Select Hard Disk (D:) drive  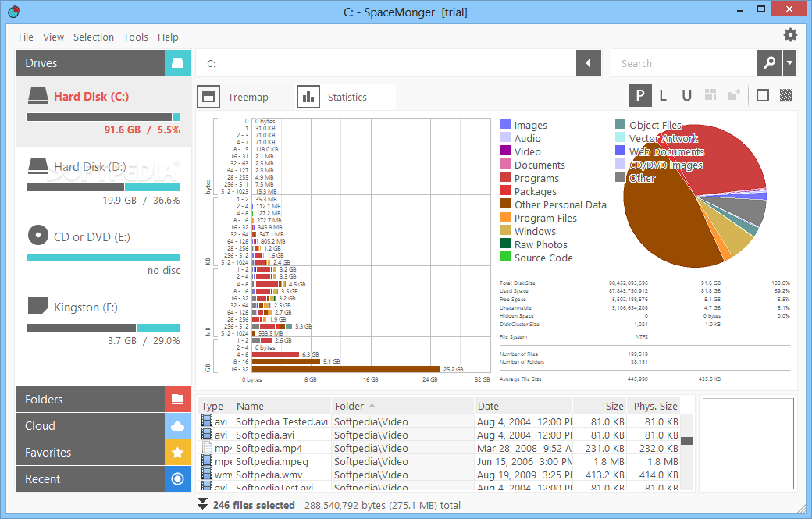103,182
